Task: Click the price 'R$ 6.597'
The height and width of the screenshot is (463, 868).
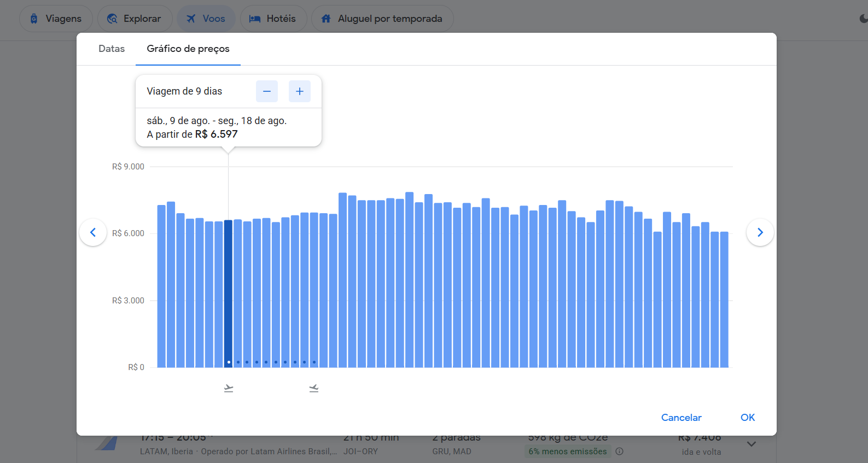Action: click(216, 134)
